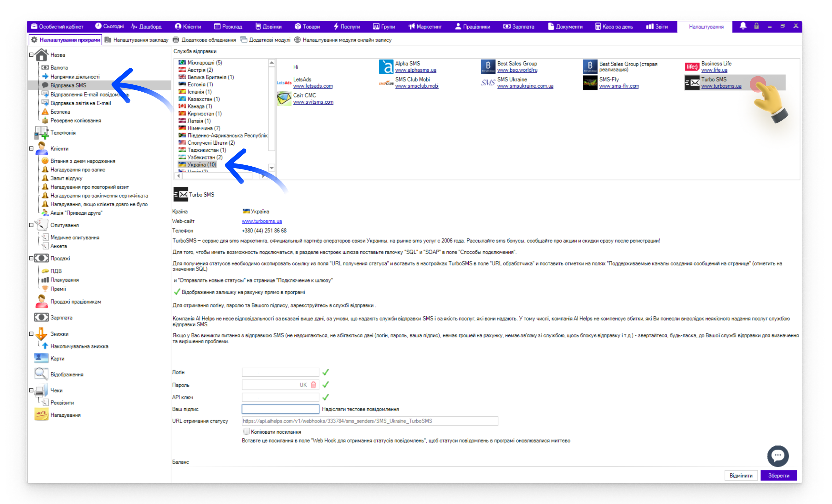The width and height of the screenshot is (832, 504).
Task: Open Безпека security settings
Action: tap(60, 112)
